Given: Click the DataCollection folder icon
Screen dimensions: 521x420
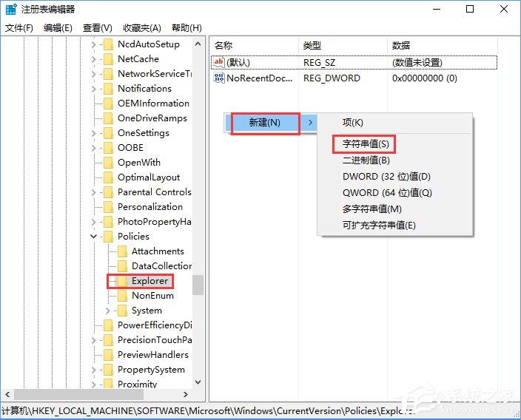Looking at the screenshot, I should [x=122, y=266].
